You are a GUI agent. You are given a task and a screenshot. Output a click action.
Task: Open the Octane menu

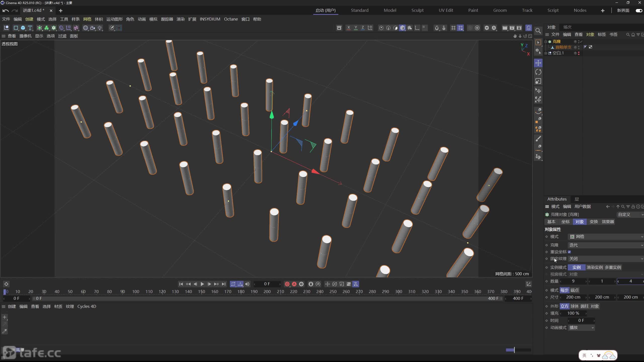click(x=231, y=19)
